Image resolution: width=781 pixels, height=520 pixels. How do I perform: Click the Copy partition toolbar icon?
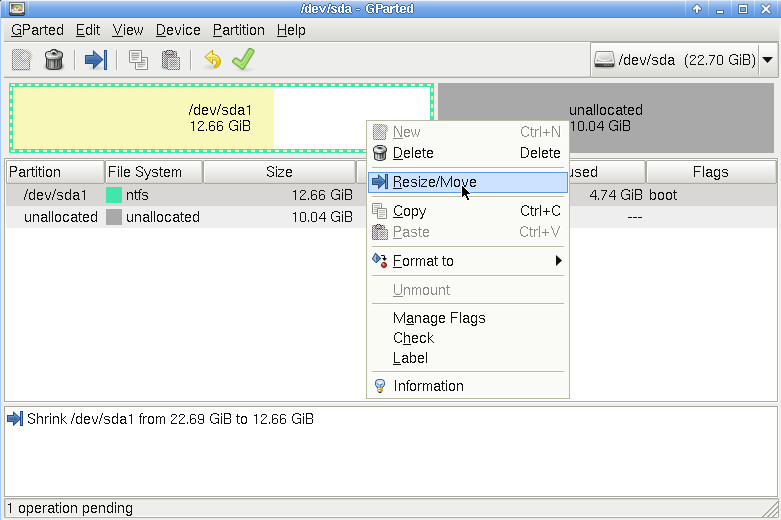[138, 60]
